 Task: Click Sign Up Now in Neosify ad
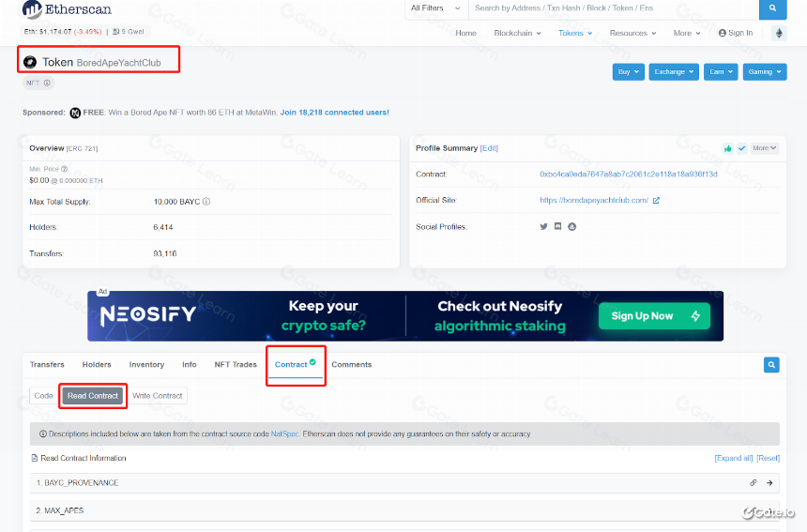pos(654,316)
